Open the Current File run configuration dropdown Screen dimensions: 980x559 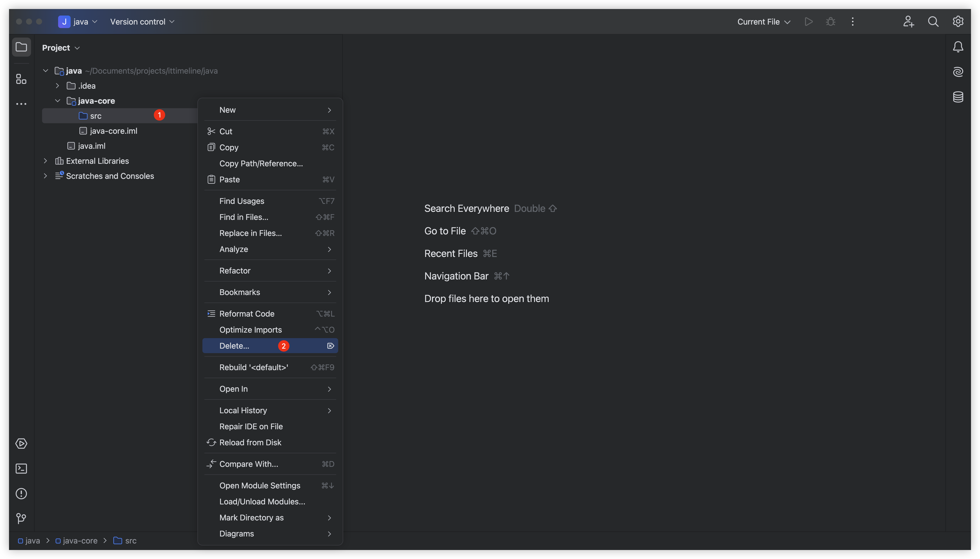coord(763,22)
